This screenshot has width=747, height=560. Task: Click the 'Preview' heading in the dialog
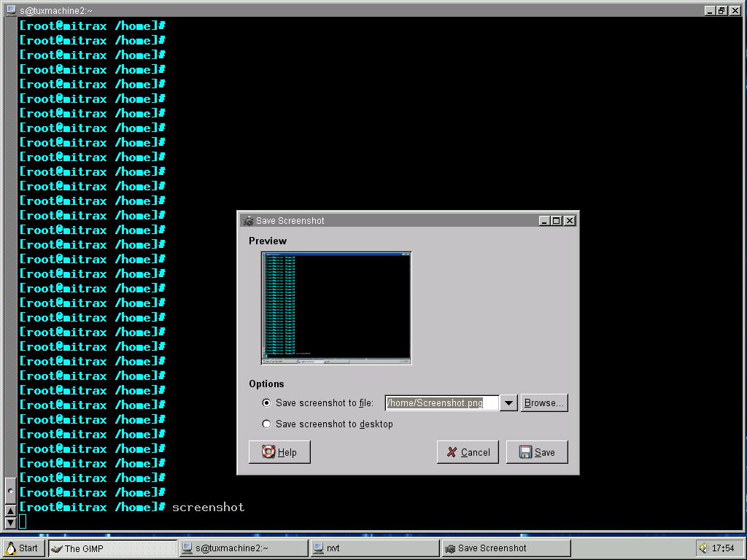tap(268, 241)
